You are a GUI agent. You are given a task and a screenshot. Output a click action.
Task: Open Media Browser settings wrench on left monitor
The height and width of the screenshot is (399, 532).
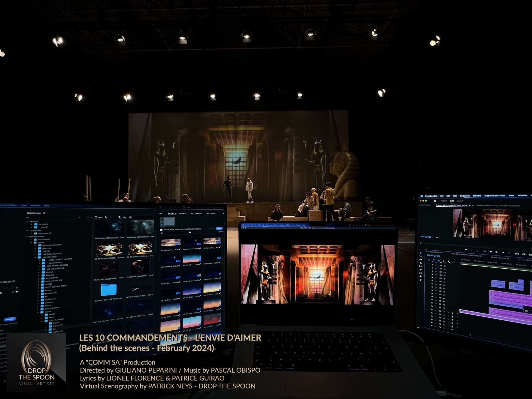[106, 217]
